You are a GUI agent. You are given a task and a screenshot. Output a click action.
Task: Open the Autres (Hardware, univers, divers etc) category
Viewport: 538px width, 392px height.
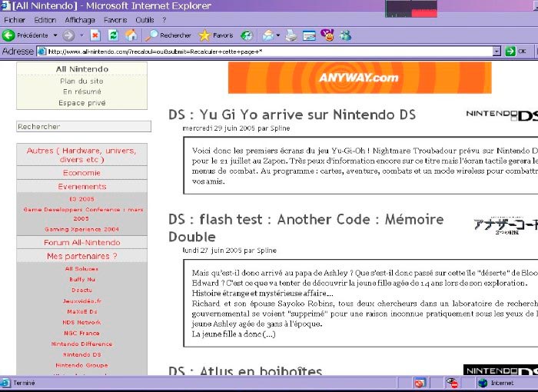pyautogui.click(x=81, y=154)
